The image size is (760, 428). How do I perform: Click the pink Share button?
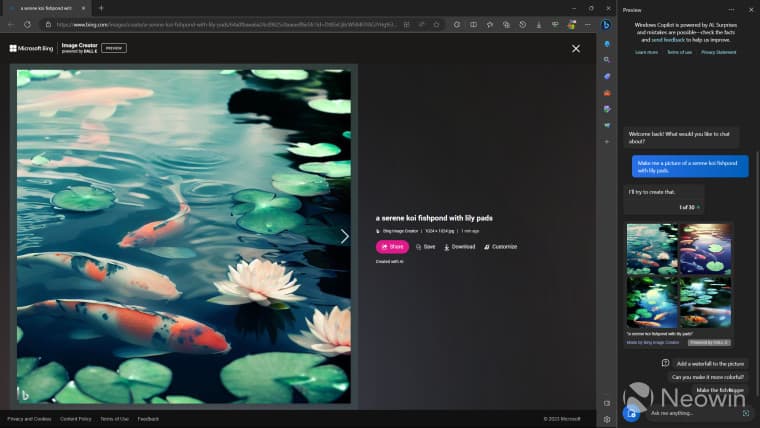point(392,246)
